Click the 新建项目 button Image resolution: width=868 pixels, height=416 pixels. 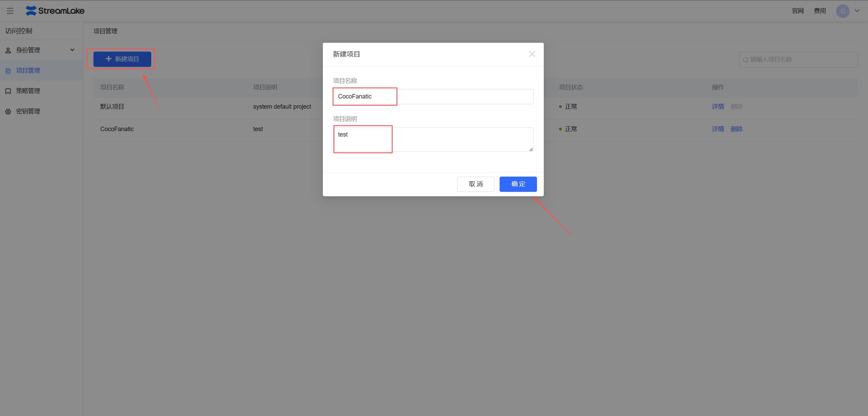tap(122, 59)
